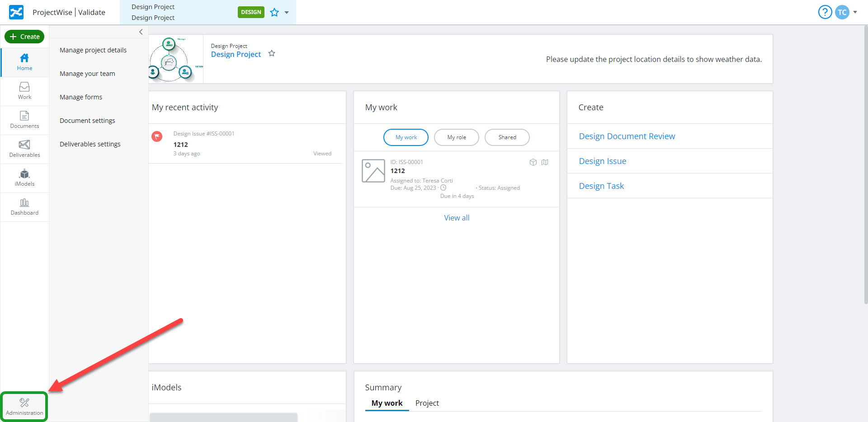Click the weather data update message
The height and width of the screenshot is (422, 868).
654,59
